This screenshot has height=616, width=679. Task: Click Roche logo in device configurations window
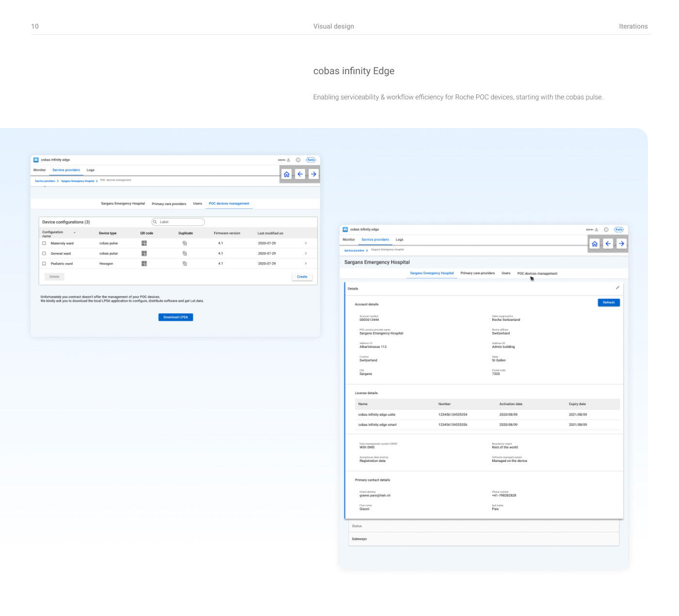click(x=311, y=160)
